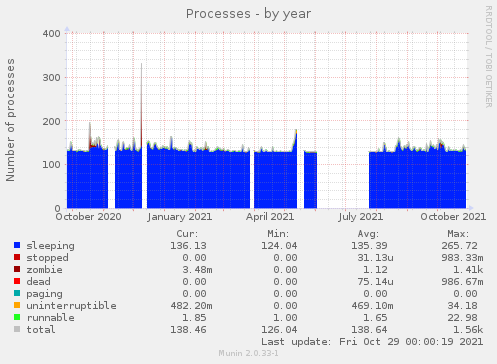Click sleeping current value 136.13
Viewport: 497px width, 364px height.
click(188, 246)
